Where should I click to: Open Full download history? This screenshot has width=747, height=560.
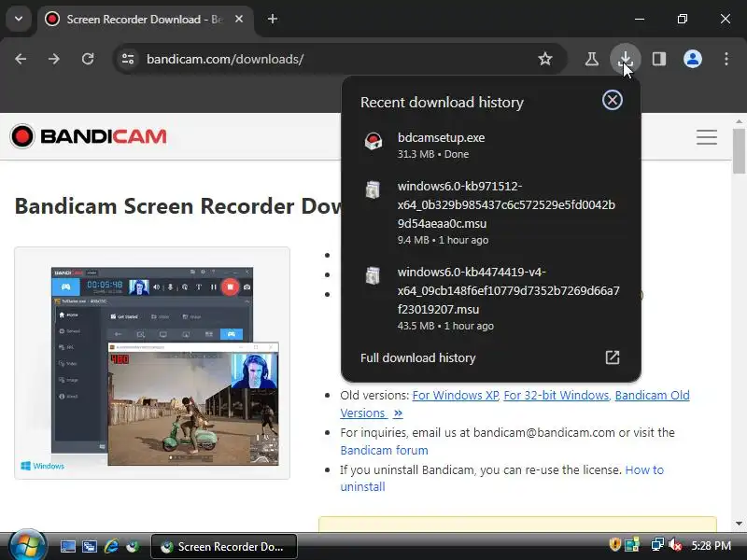coord(491,357)
